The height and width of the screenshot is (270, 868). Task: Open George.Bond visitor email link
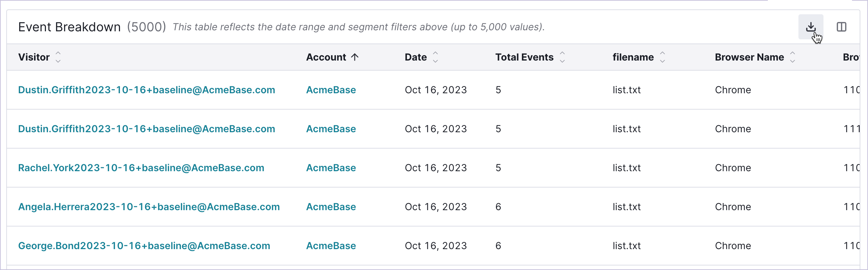144,246
